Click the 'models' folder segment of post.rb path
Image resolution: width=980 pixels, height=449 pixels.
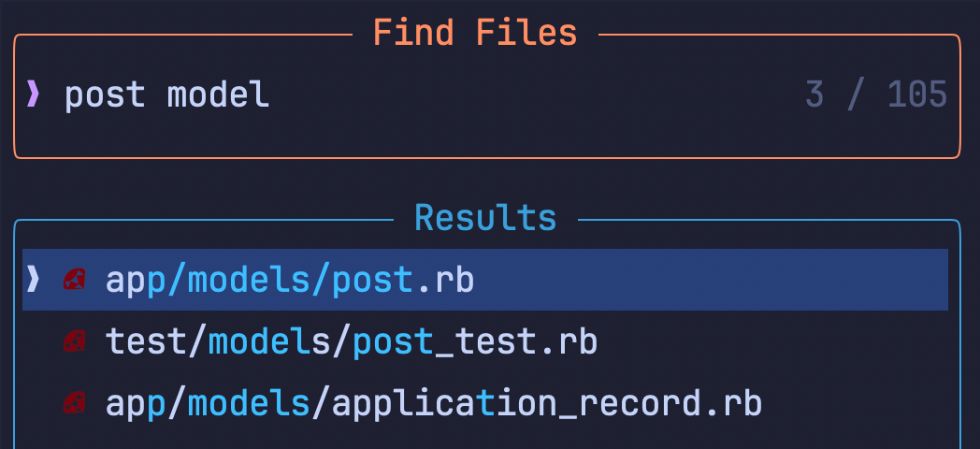click(x=249, y=280)
